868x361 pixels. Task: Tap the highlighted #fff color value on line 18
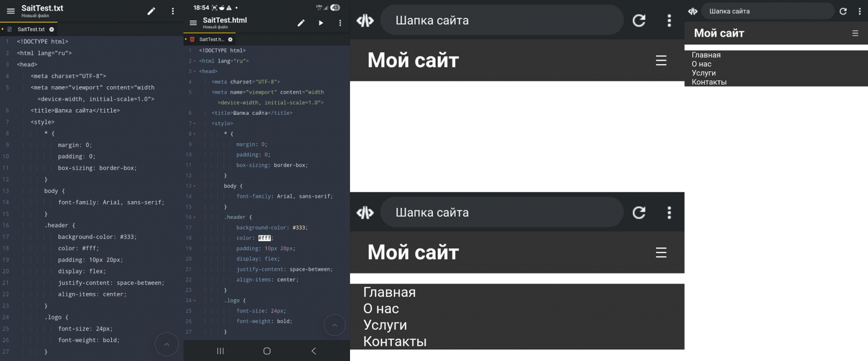click(x=264, y=238)
